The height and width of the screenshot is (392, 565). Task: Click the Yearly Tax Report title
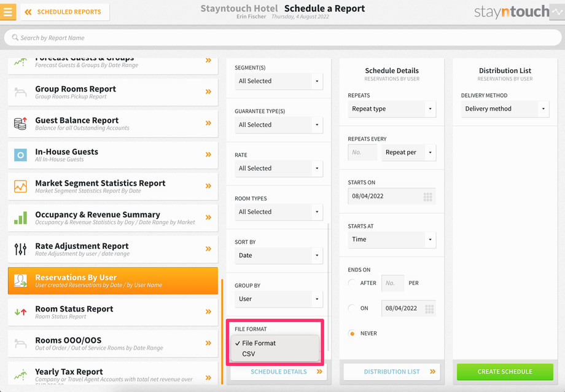[x=69, y=372]
